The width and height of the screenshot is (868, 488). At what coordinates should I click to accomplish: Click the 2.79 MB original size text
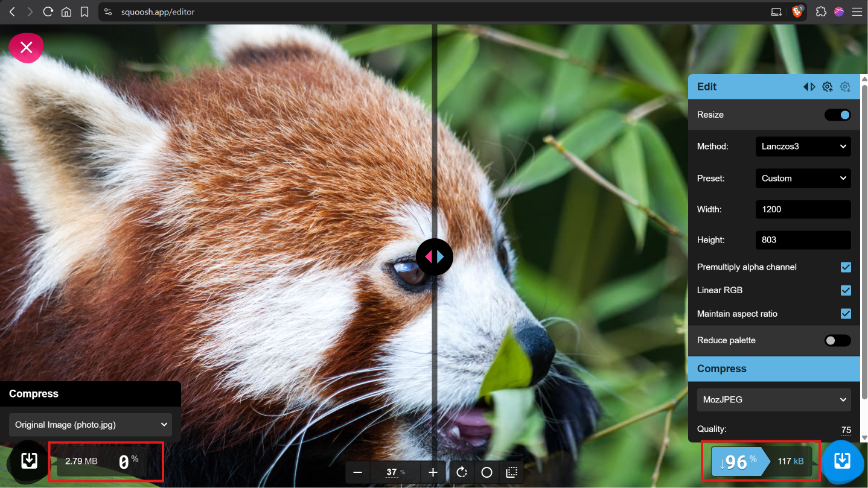pyautogui.click(x=81, y=461)
